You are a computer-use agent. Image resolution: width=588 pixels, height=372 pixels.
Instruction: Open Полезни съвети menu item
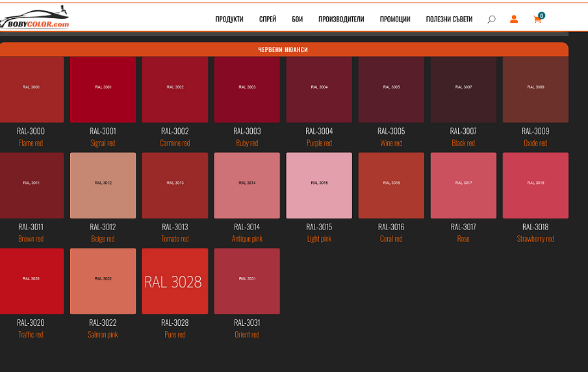[x=449, y=20]
